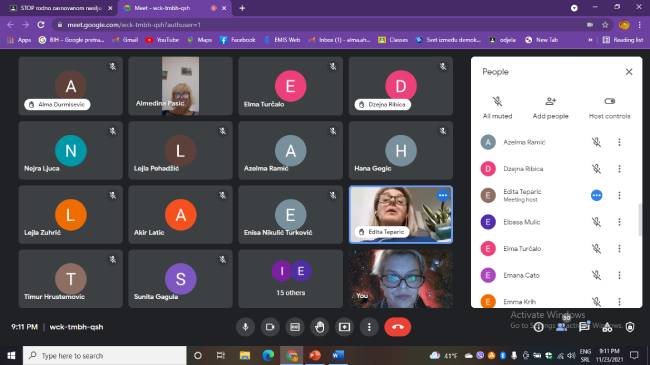The height and width of the screenshot is (365, 650).
Task: Click the present now screen icon
Action: [x=344, y=327]
